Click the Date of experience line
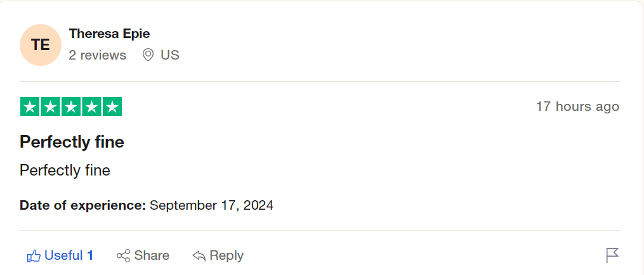 (x=147, y=205)
